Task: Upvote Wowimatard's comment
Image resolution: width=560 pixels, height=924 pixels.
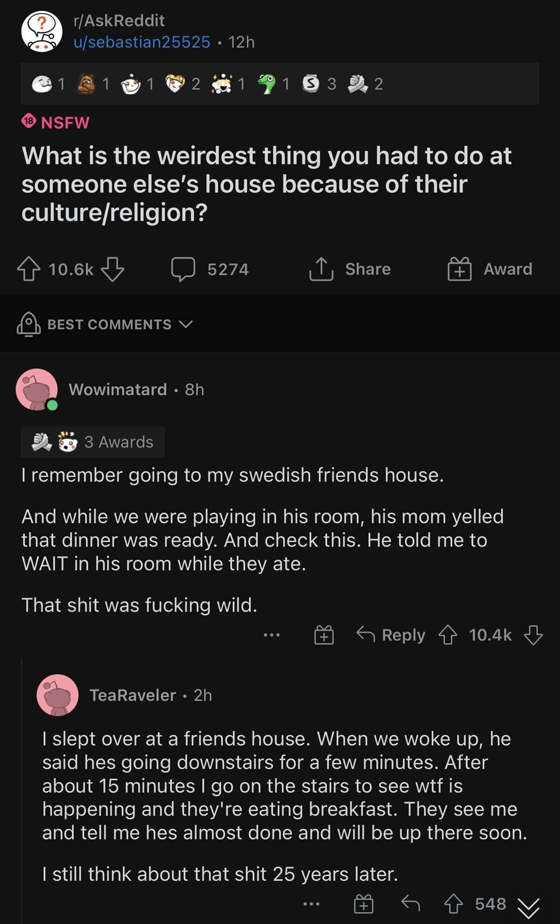Action: (x=448, y=635)
